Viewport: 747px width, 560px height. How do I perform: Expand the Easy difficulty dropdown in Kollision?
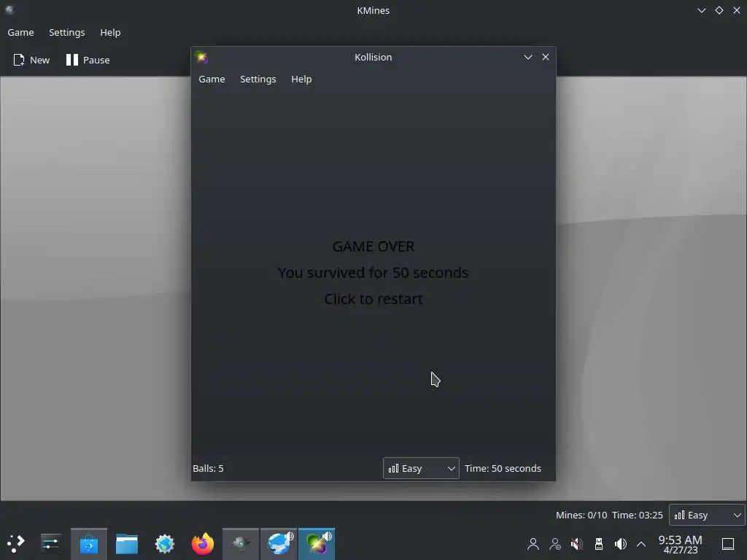tap(421, 469)
